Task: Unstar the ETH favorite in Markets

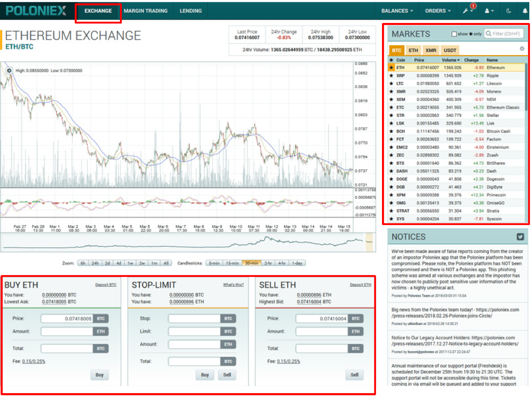Action: click(392, 67)
